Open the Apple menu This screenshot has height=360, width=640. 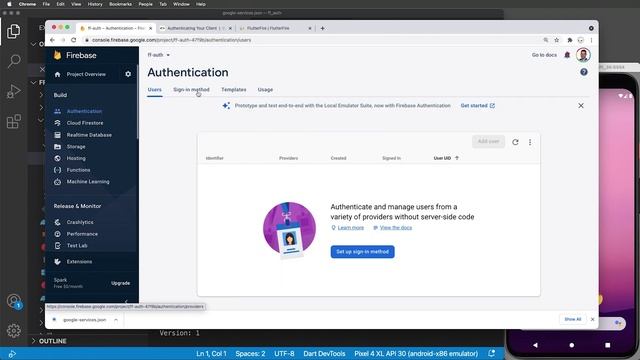(x=9, y=4)
